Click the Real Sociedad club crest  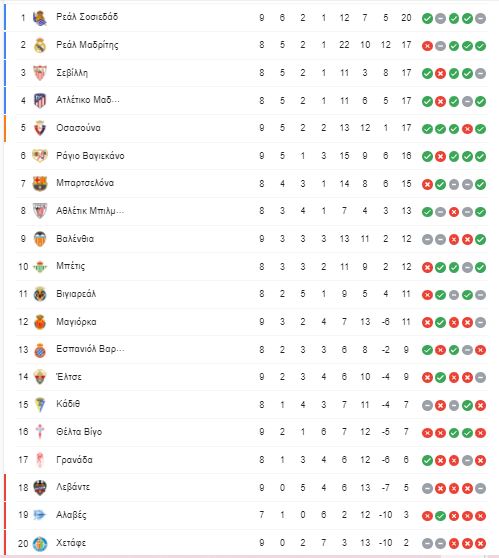(x=40, y=18)
